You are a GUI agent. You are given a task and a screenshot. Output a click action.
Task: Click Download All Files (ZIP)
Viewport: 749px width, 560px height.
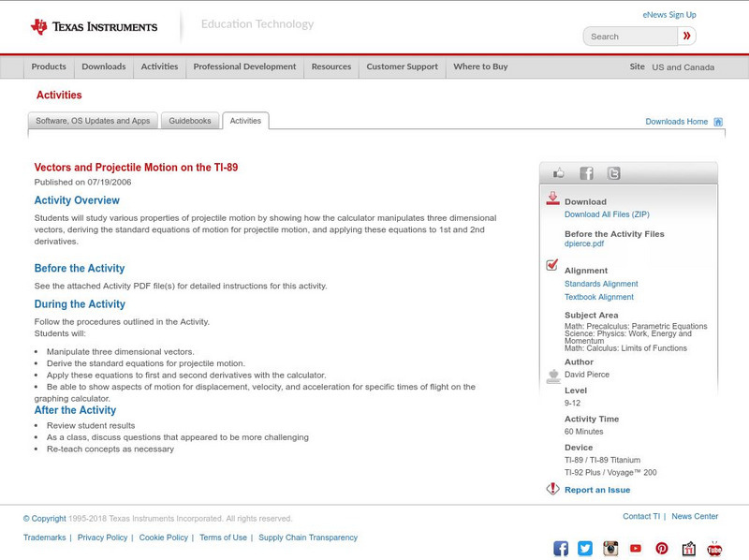pos(607,214)
